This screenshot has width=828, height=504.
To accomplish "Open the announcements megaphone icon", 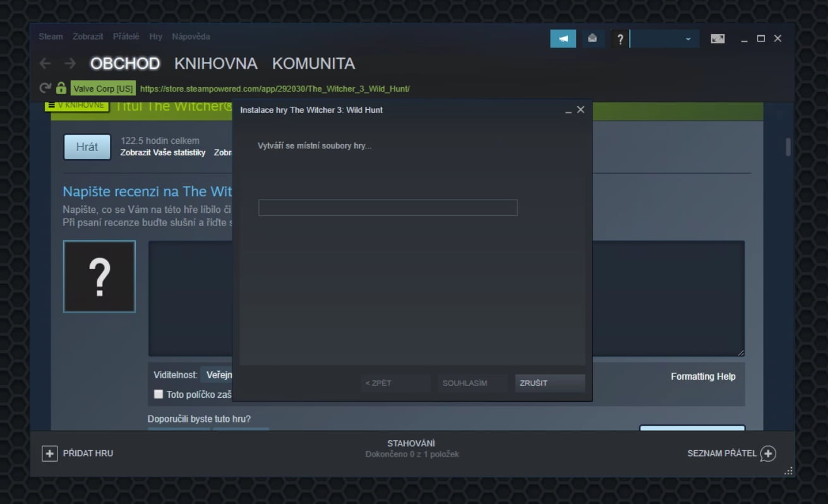I will pos(562,38).
